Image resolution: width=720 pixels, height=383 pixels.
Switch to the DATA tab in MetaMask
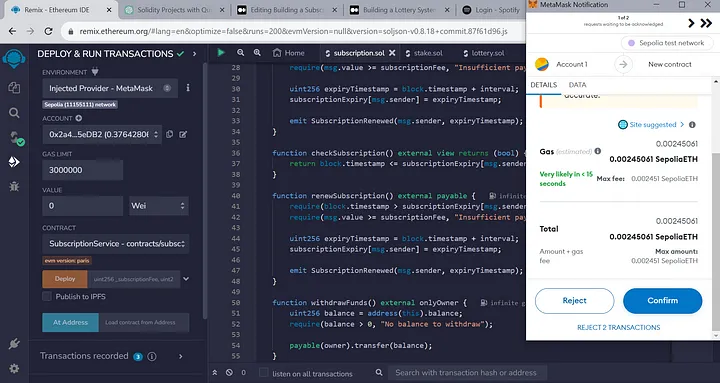(x=577, y=85)
